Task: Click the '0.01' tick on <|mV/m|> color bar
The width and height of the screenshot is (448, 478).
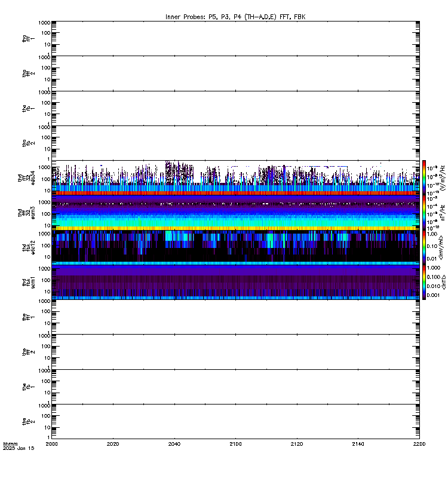Action: (432, 259)
